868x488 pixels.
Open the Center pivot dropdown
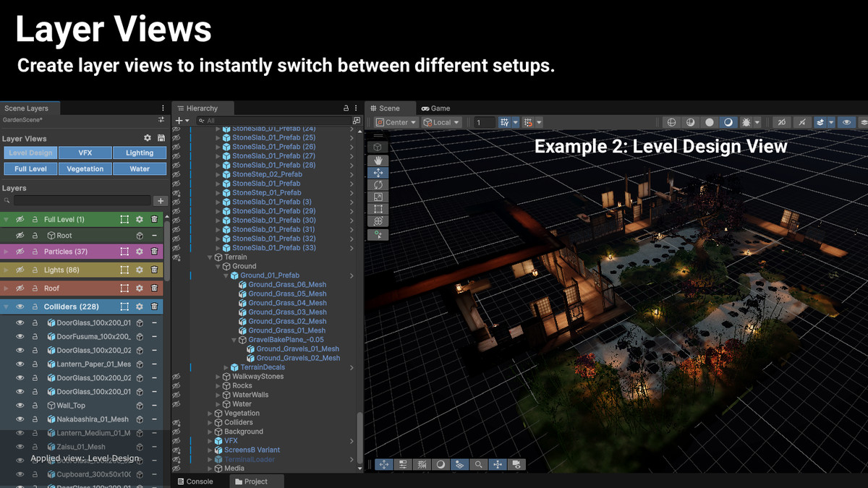click(x=395, y=121)
